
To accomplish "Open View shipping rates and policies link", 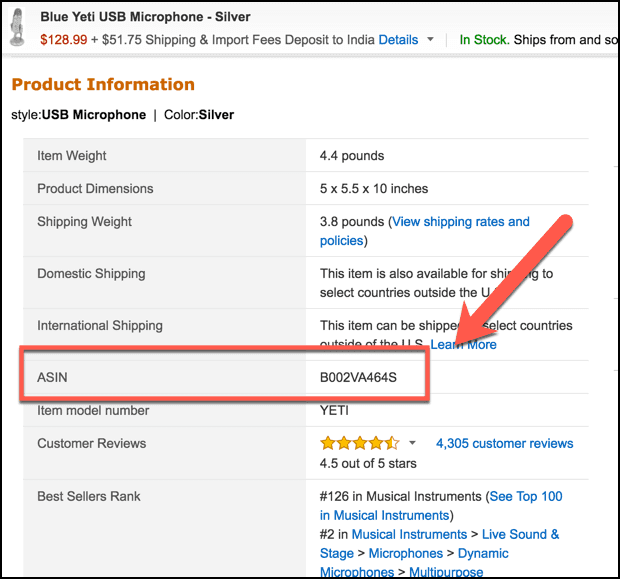I will tap(459, 222).
